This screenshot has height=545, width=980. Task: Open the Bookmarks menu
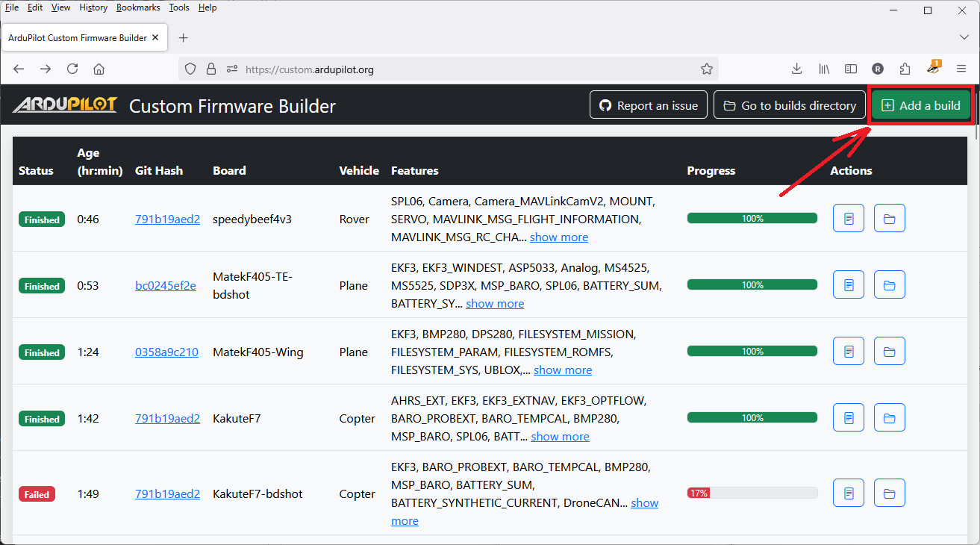point(138,7)
